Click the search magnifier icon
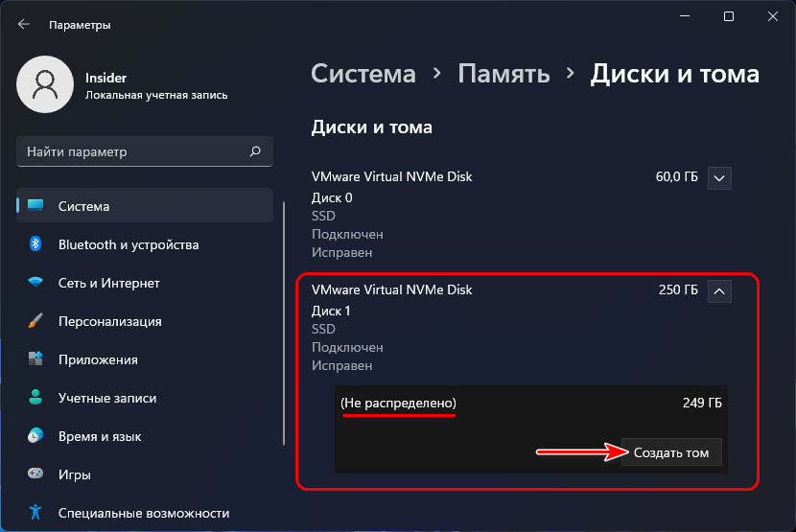The height and width of the screenshot is (532, 796). coord(255,151)
